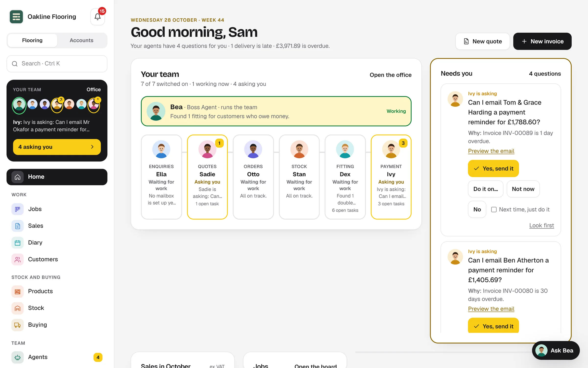This screenshot has width=588, height=368.
Task: Click the Oakline Flooring logo icon
Action: click(x=16, y=17)
